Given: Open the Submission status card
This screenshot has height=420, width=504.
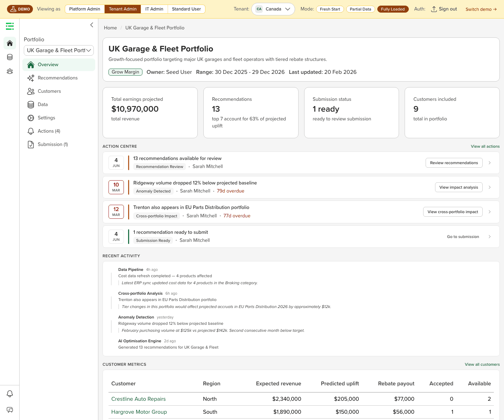Looking at the screenshot, I should 351,113.
